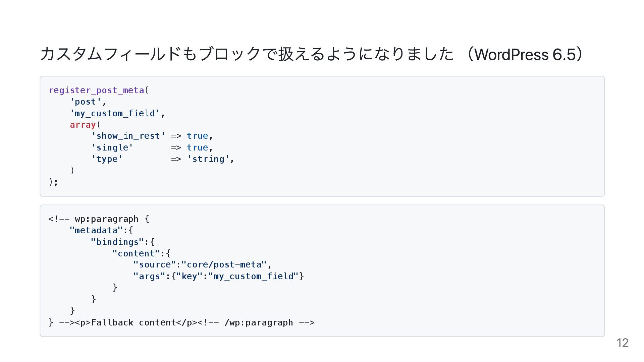
Task: Click the slide page number 12
Action: (622, 343)
